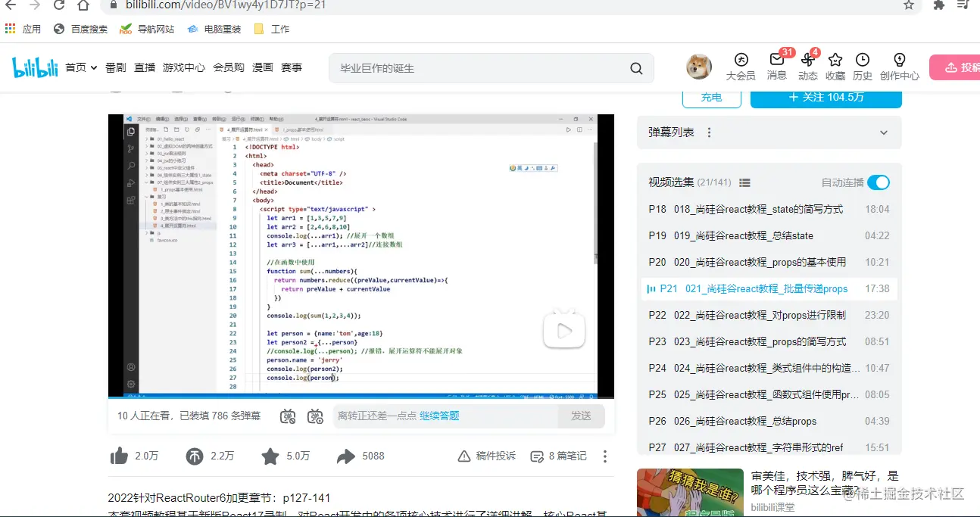Open 创作中心 creator center icon
The height and width of the screenshot is (517, 980).
pos(900,67)
